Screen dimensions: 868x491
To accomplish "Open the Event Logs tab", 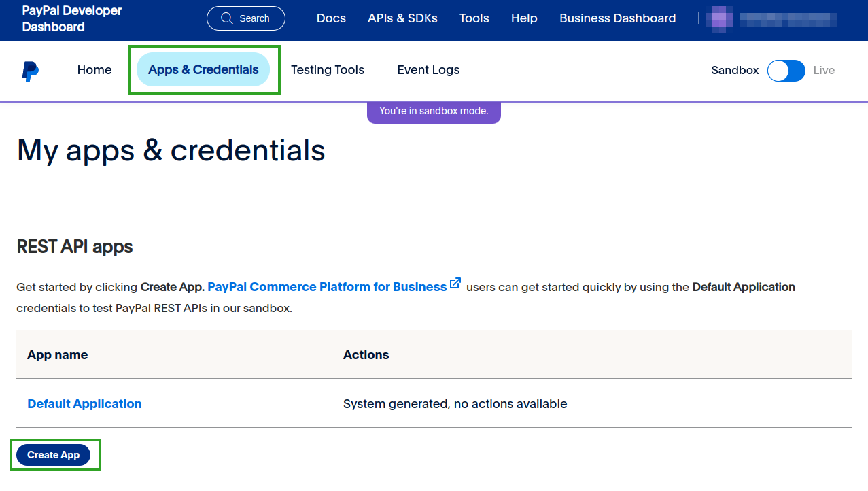I will (x=428, y=70).
